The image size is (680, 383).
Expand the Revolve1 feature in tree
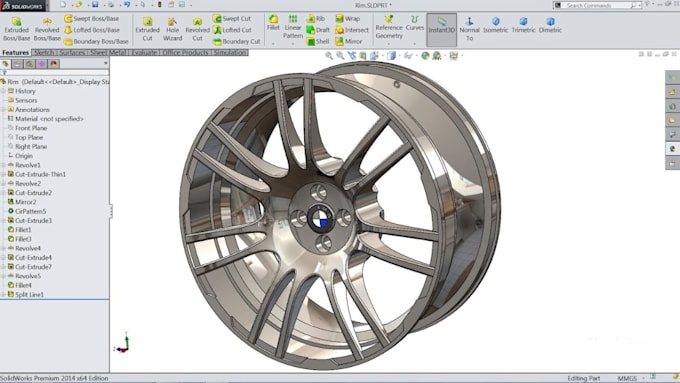[3, 165]
